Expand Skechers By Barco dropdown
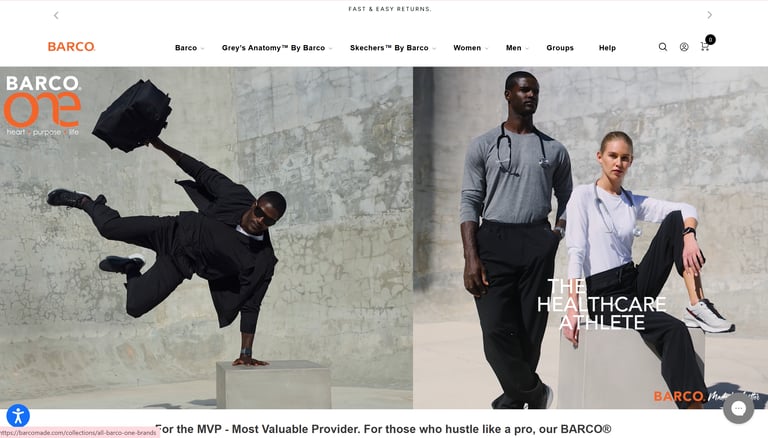 coord(393,48)
